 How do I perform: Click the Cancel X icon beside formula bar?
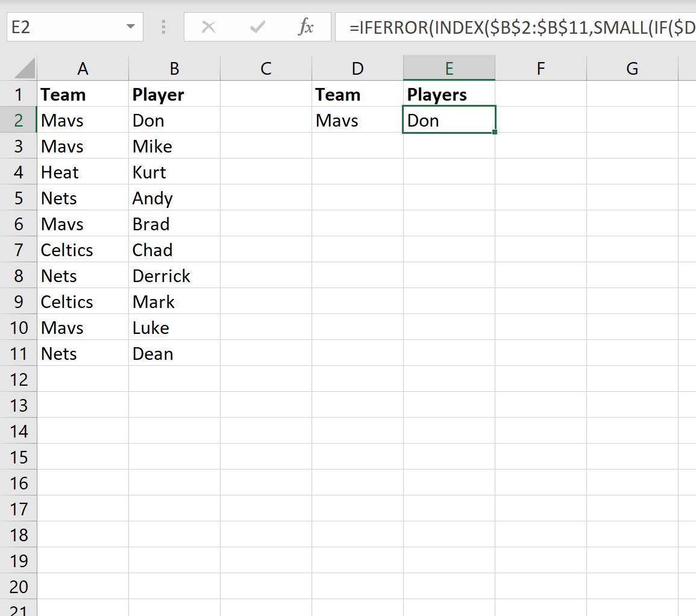click(209, 27)
